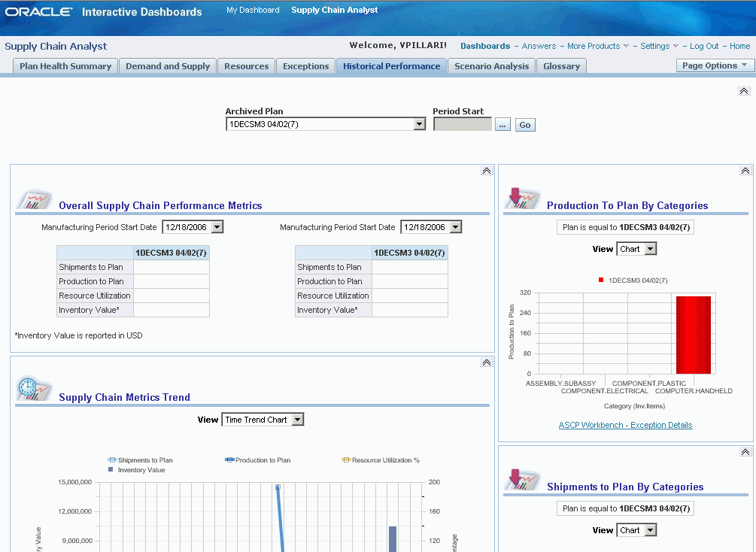
Task: Open the Period Start picker ellipsis button
Action: 502,125
